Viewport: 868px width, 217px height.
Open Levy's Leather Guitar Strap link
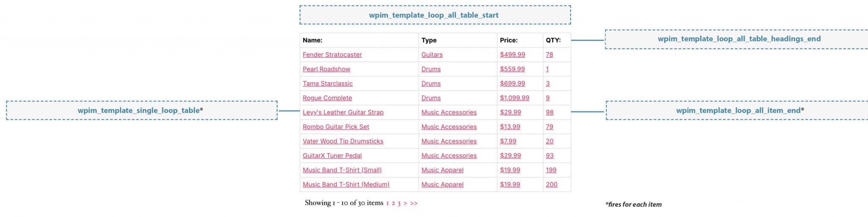343,113
